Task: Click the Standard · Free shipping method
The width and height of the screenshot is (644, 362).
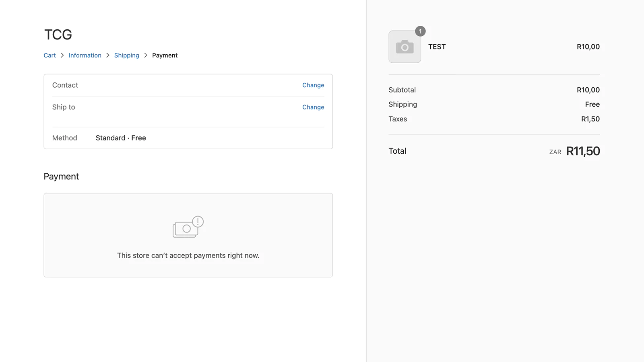Action: [x=121, y=138]
